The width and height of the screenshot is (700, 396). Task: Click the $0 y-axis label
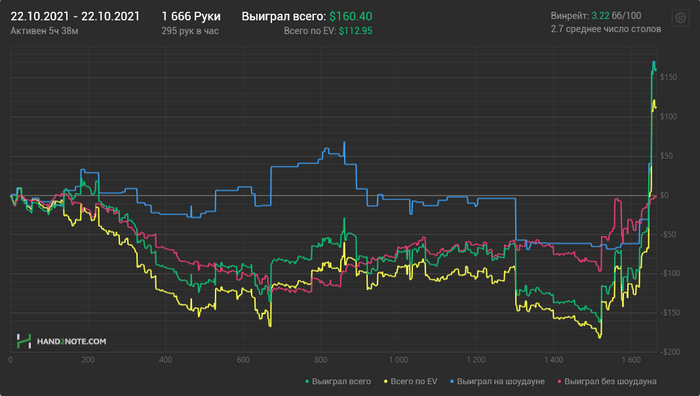[664, 195]
